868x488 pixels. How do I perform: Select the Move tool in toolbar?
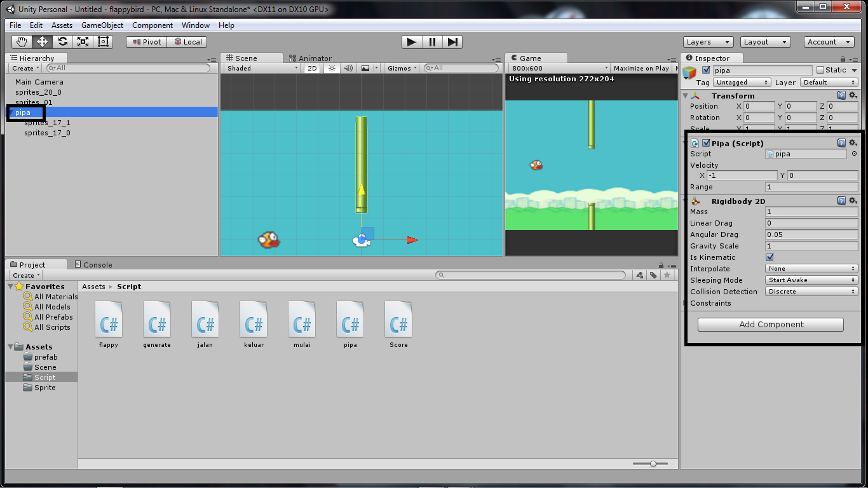click(43, 42)
